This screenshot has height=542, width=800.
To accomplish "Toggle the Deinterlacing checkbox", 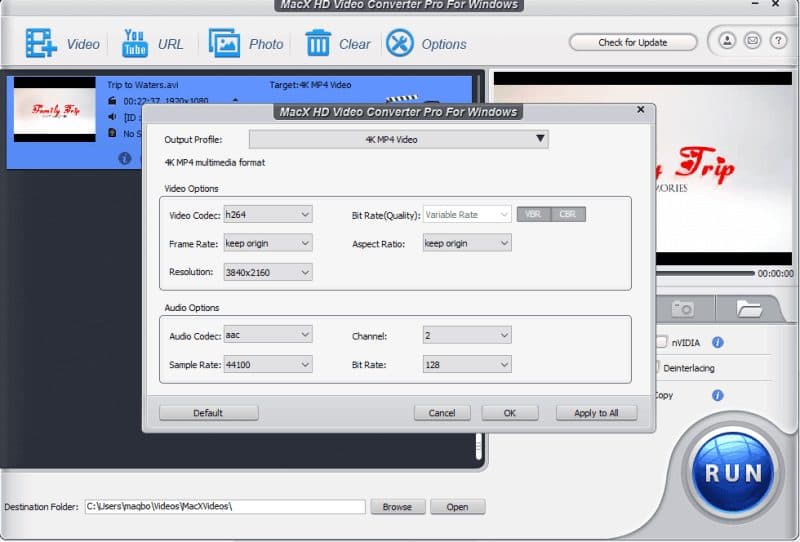I will tap(658, 367).
